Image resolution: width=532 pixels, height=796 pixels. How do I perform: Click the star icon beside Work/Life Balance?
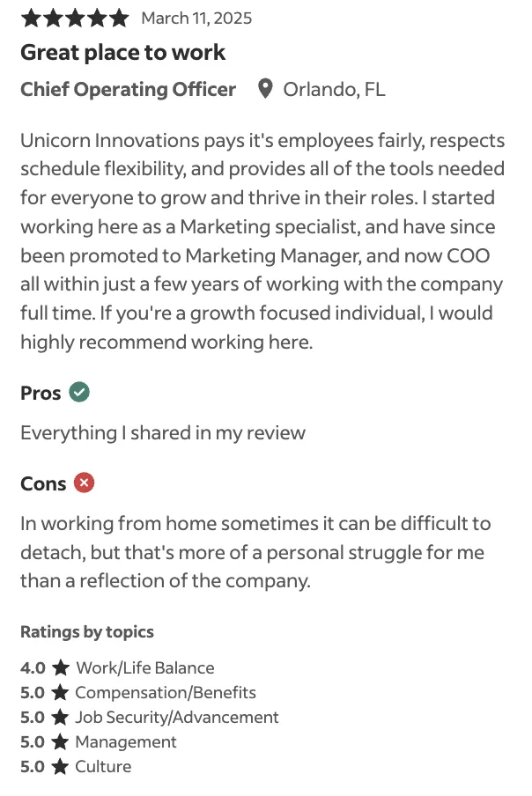point(61,667)
